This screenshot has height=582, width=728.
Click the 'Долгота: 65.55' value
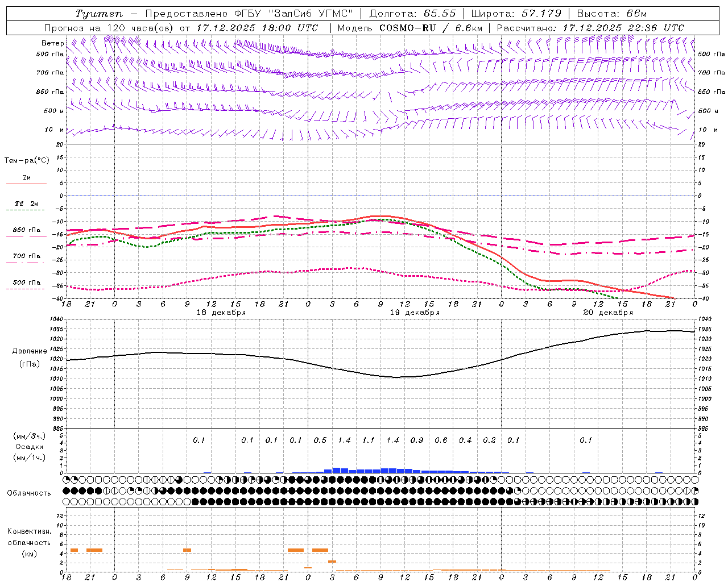(x=413, y=14)
